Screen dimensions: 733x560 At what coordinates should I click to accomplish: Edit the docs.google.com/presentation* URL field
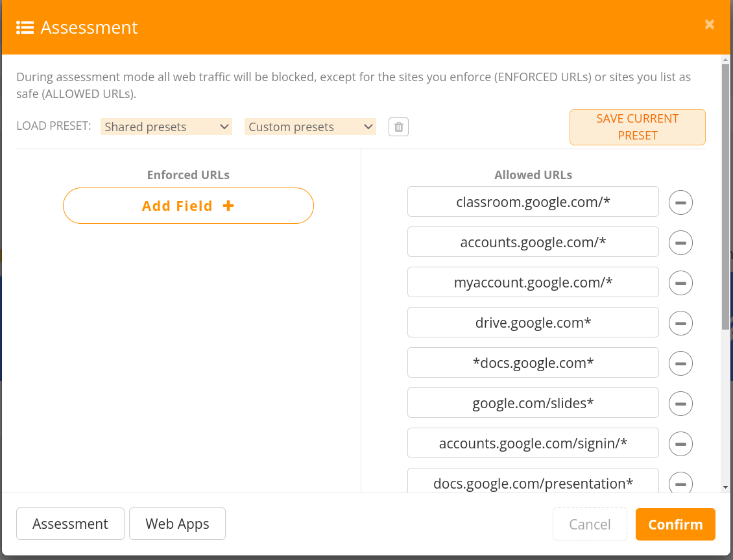[x=533, y=481]
